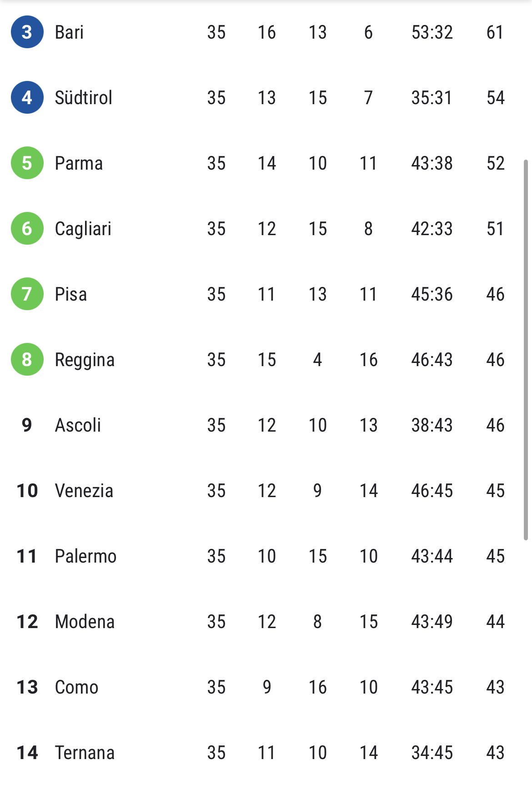Select Palermo in the table
The image size is (532, 790).
86,556
